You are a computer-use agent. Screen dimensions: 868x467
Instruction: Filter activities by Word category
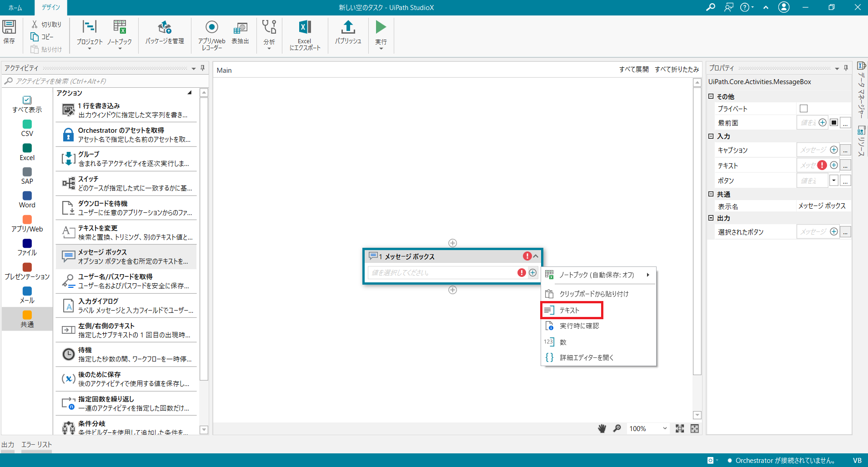point(27,200)
